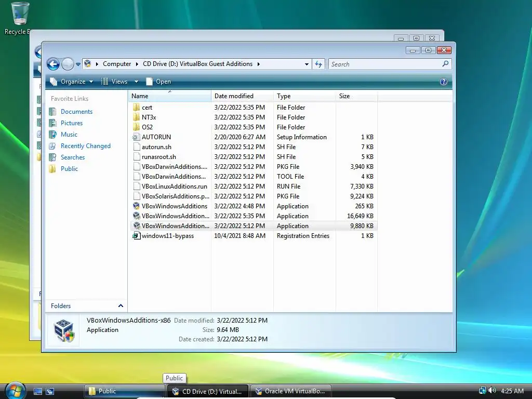Select Computer in the address path
This screenshot has height=399, width=532.
coord(117,64)
